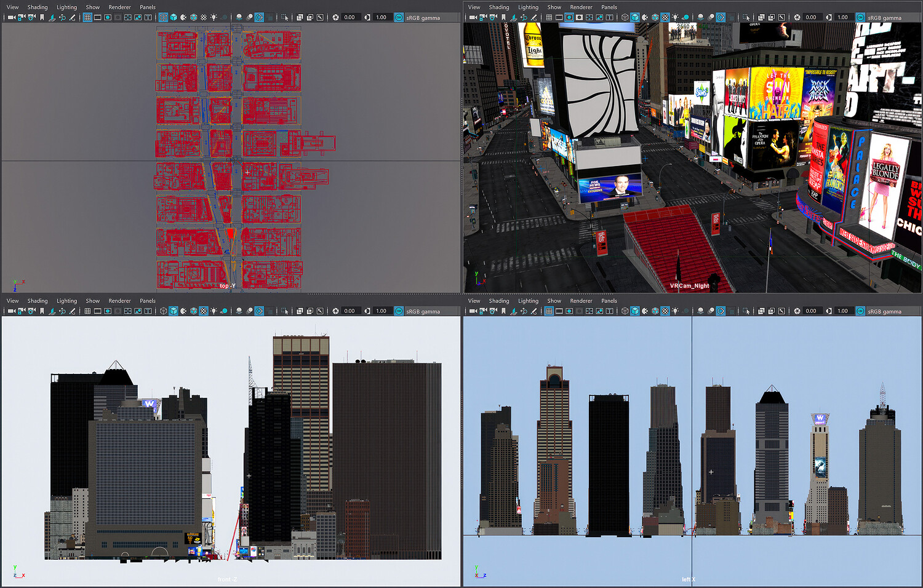
Task: Click Lock Camera icon in left view panel
Action: 483,311
